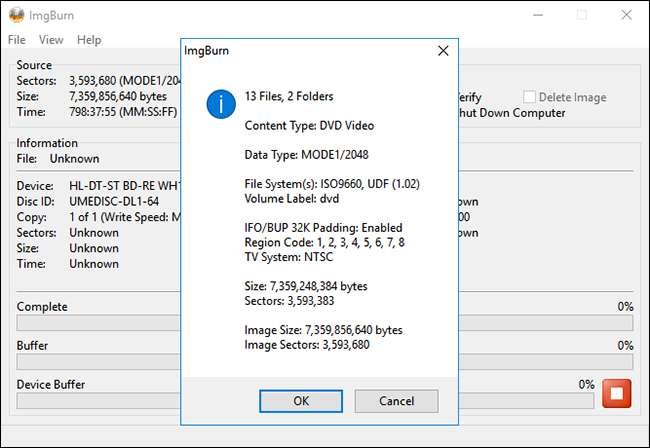Click the ImgBurn app icon in title bar
The height and width of the screenshot is (448, 650).
point(16,15)
